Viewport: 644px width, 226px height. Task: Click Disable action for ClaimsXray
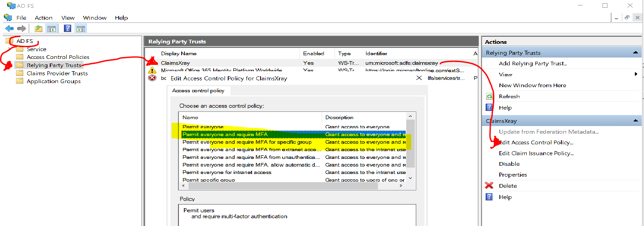[509, 164]
